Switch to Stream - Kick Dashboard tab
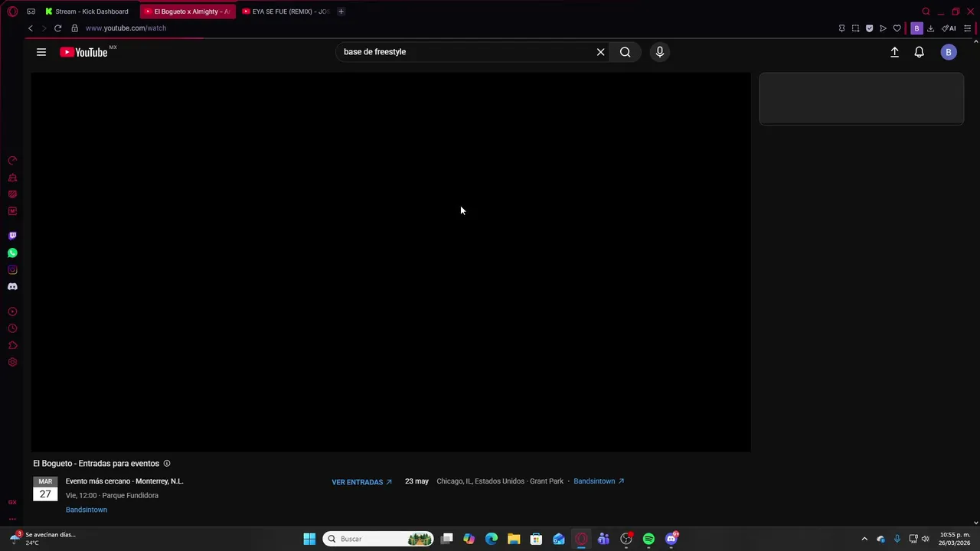The image size is (980, 551). pos(87,11)
